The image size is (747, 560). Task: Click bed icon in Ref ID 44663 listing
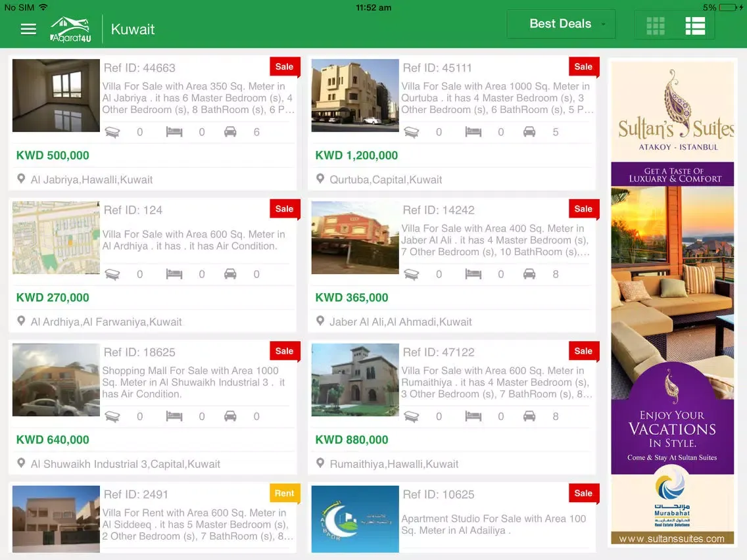[174, 132]
